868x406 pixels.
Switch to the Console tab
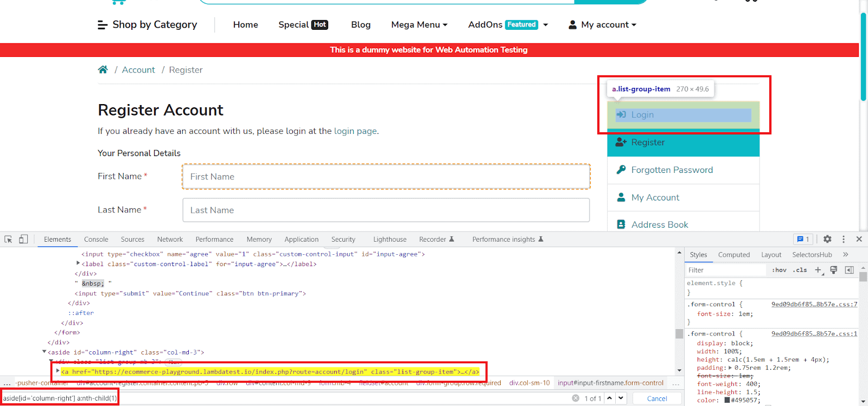point(96,240)
